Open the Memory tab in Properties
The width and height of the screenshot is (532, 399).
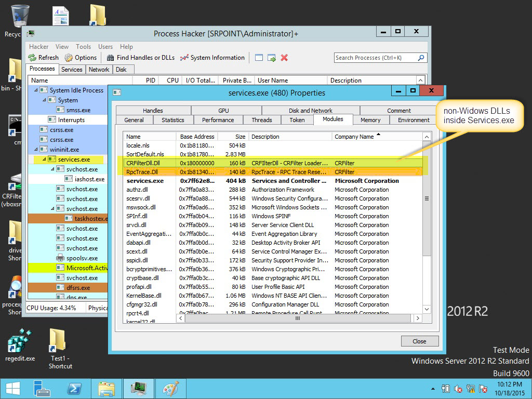370,120
